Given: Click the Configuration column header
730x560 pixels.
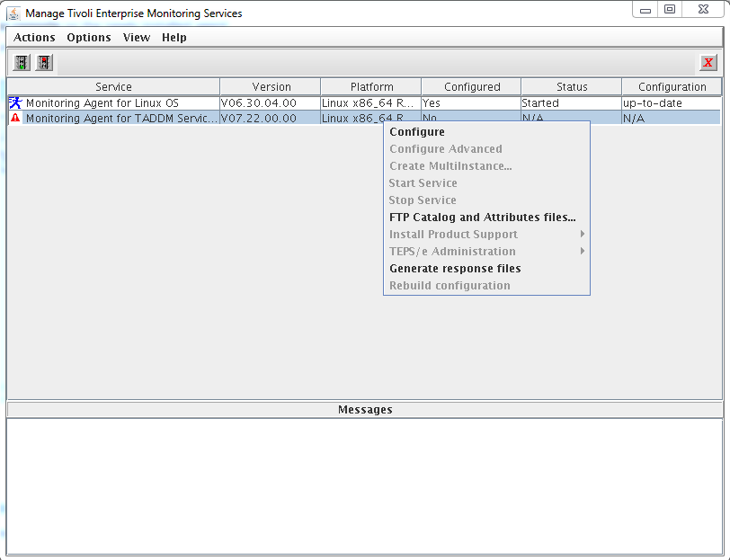Looking at the screenshot, I should [672, 87].
